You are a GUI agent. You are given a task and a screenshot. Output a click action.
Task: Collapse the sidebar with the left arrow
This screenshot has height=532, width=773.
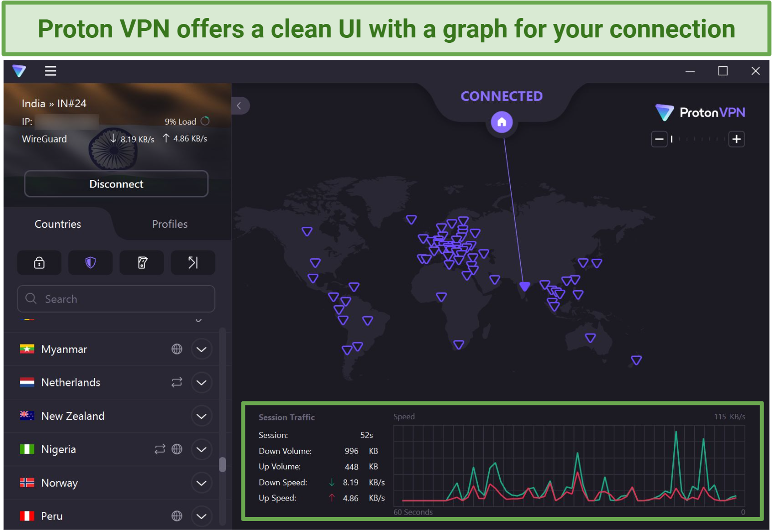[x=240, y=106]
